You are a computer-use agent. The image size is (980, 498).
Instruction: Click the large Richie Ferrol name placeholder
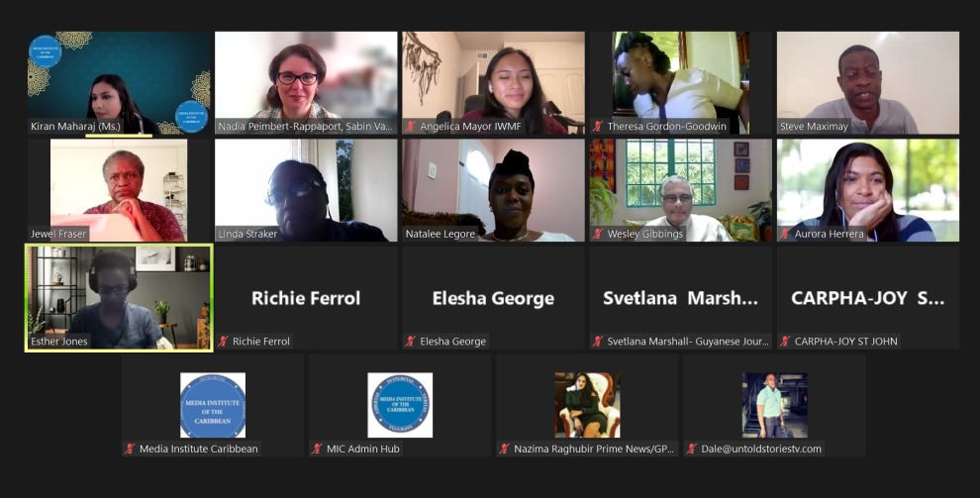[x=306, y=298]
